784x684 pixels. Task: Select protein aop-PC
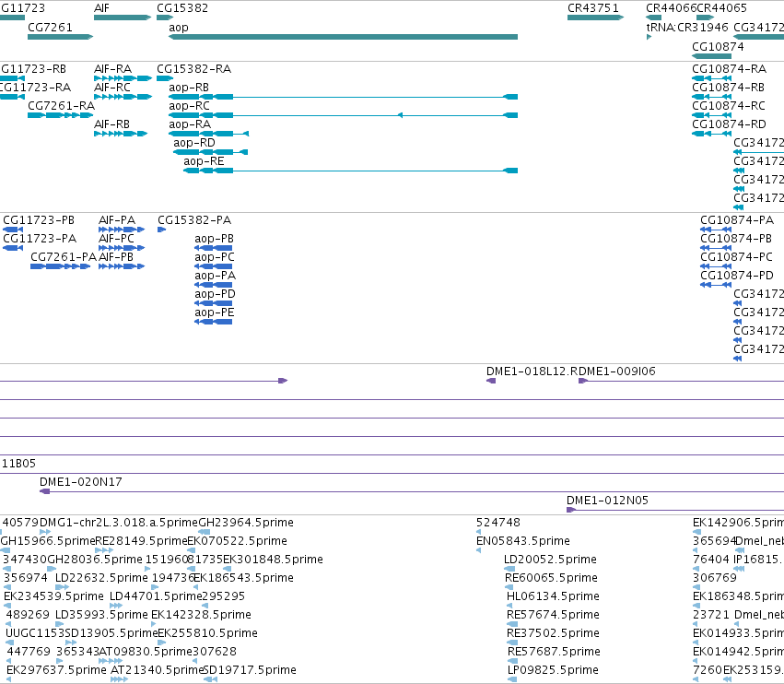[x=214, y=266]
